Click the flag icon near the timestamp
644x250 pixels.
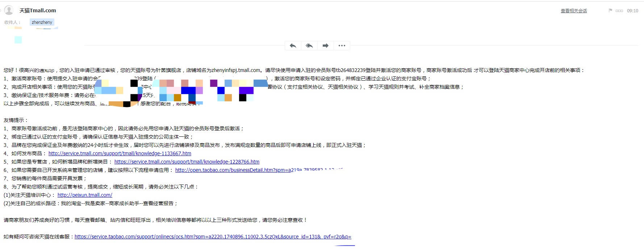click(610, 11)
